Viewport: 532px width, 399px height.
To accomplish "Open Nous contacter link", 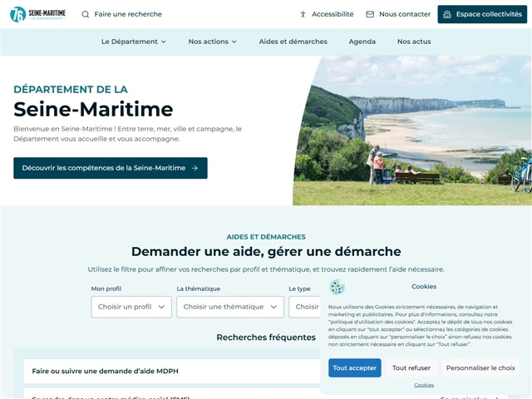I will tap(398, 14).
